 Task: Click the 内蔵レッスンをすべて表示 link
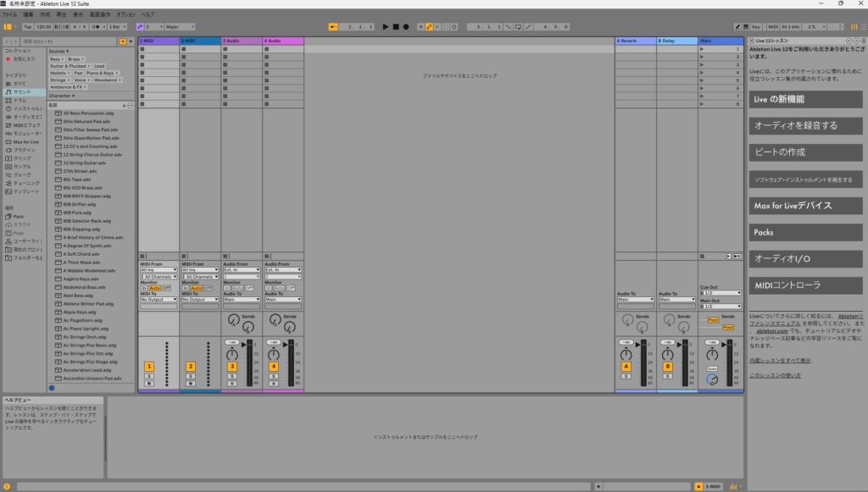[x=780, y=361]
